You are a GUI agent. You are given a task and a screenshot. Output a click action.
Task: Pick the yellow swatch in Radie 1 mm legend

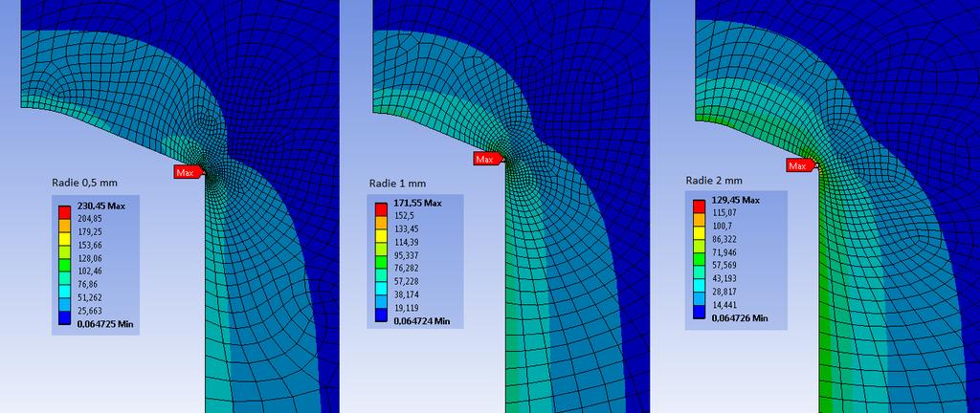[381, 235]
